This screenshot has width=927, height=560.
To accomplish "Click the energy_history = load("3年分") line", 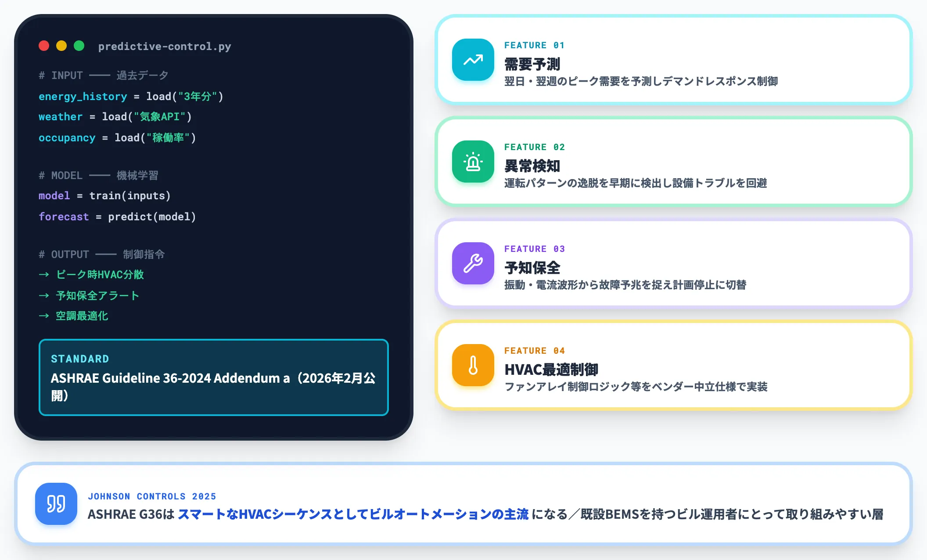I will [131, 97].
